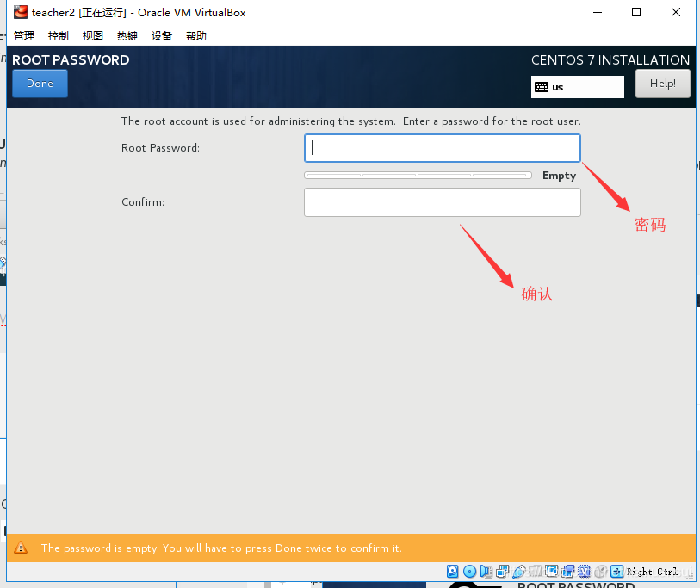
Task: Focus the Root Password input field
Action: 443,148
